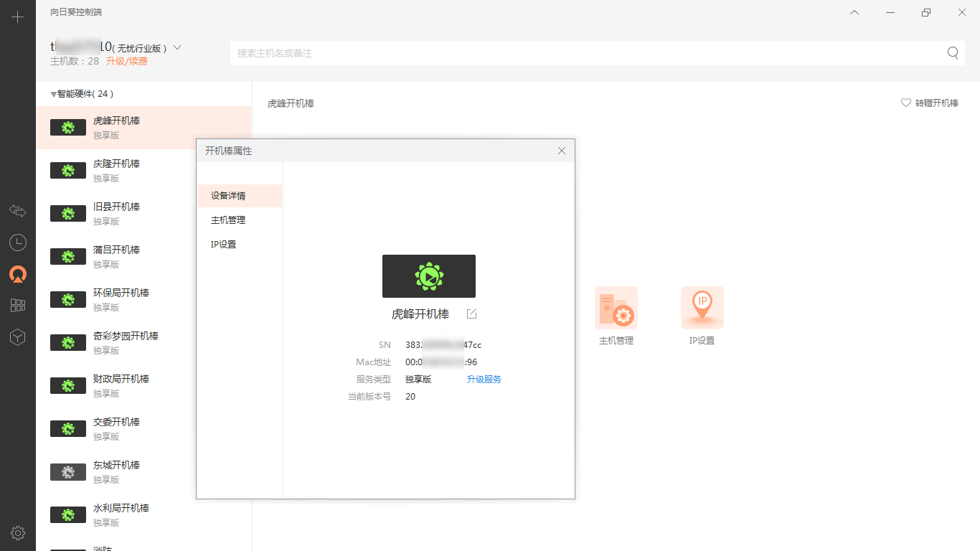980x551 pixels.
Task: Click the 主机数：28 text
Action: [75, 62]
